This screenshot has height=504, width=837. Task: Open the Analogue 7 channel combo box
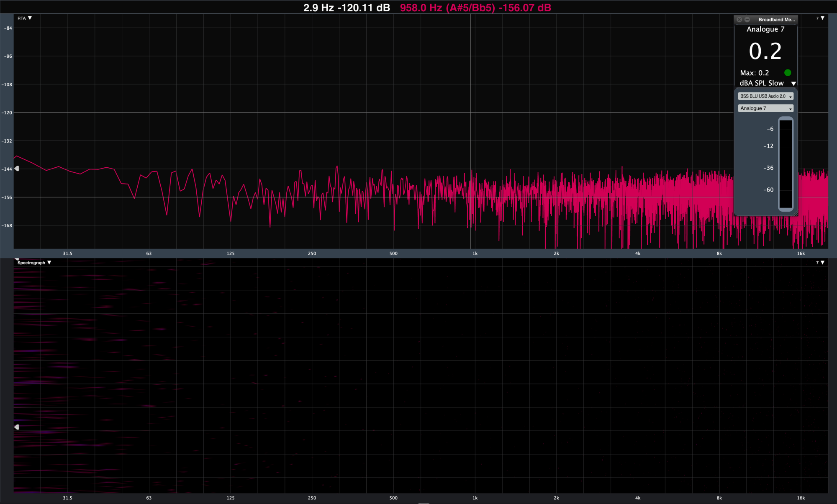765,108
